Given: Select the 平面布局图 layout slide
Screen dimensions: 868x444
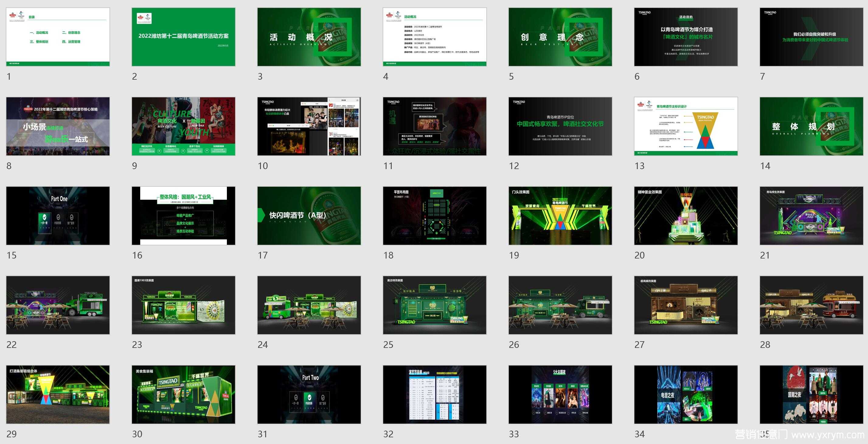Looking at the screenshot, I should coord(435,216).
